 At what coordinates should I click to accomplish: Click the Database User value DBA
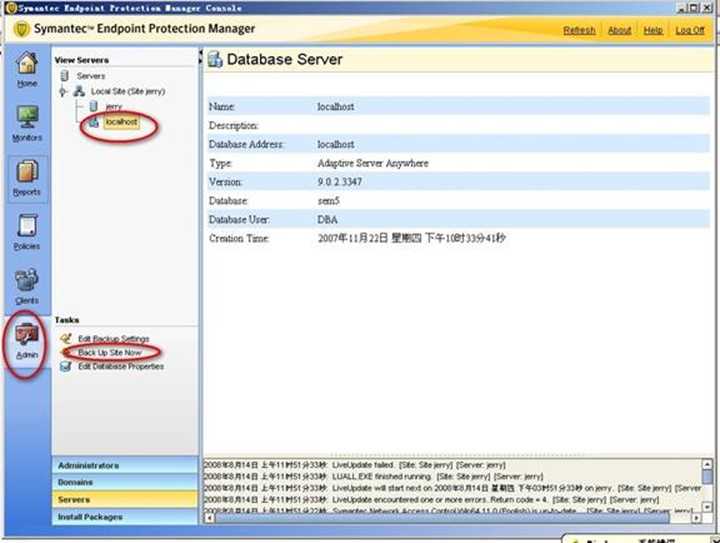(x=327, y=219)
